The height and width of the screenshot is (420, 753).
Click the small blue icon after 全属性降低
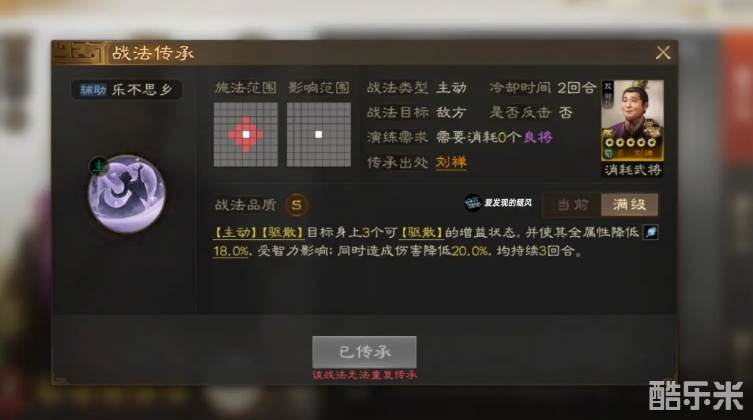pyautogui.click(x=651, y=232)
